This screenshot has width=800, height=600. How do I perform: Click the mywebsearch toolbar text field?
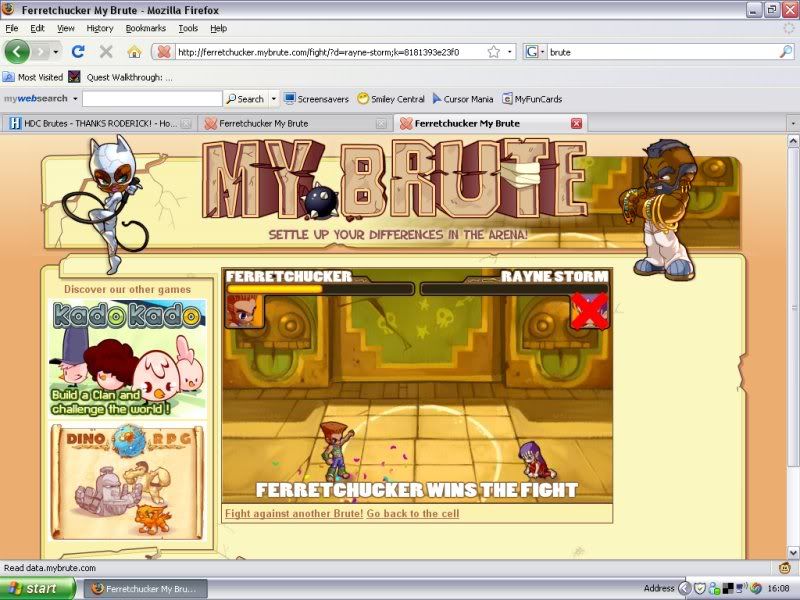(x=152, y=98)
